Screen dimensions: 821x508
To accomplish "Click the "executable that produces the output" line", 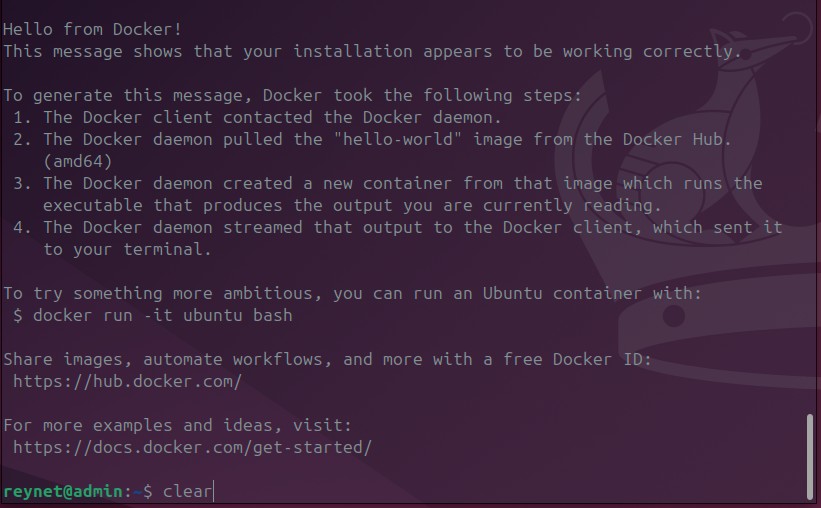I will point(352,205).
